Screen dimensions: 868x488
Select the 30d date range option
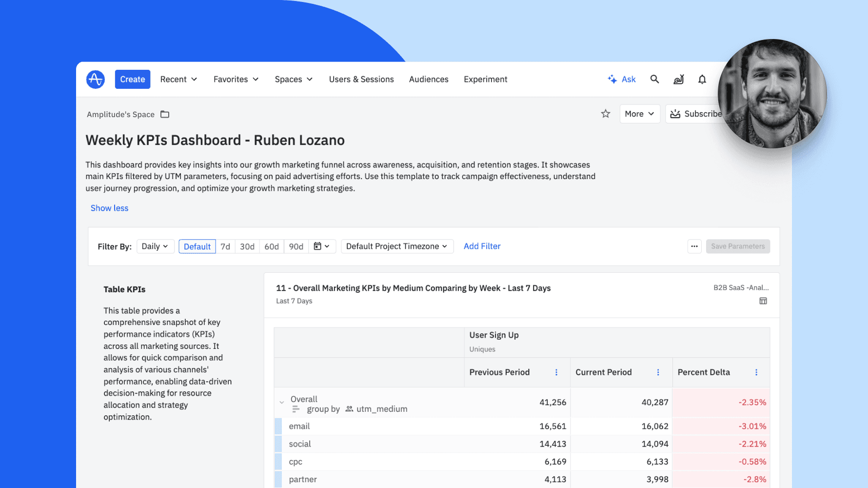[x=247, y=246]
